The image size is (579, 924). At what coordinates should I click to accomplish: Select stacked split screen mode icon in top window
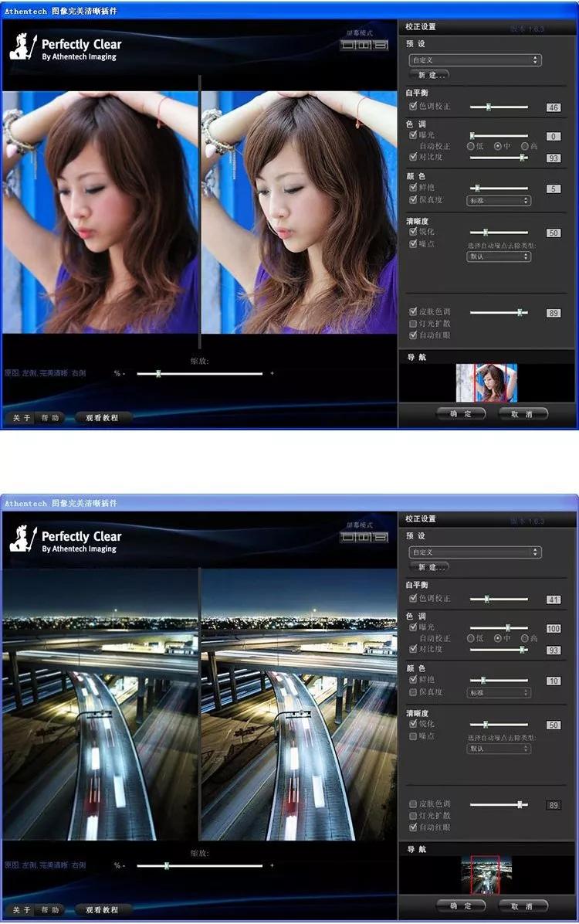[381, 45]
